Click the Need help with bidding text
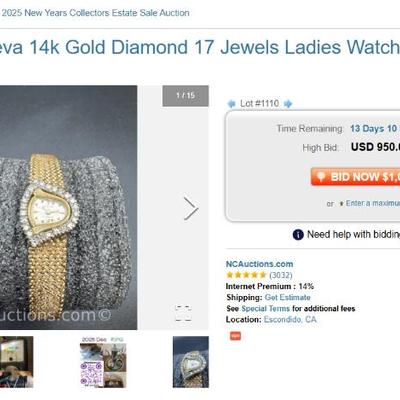 coord(353,234)
